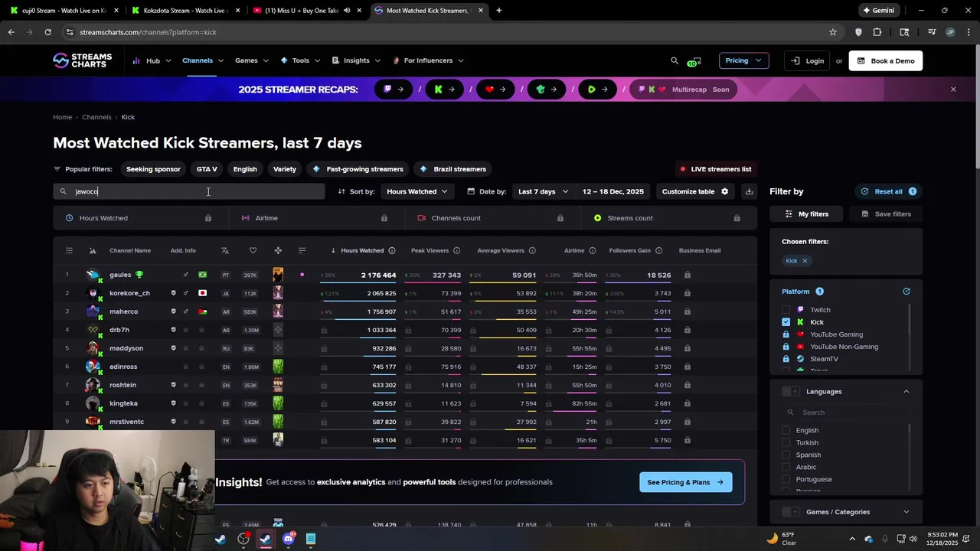Open the gaules channel row
Screen dimensions: 980x551
[x=404, y=275]
